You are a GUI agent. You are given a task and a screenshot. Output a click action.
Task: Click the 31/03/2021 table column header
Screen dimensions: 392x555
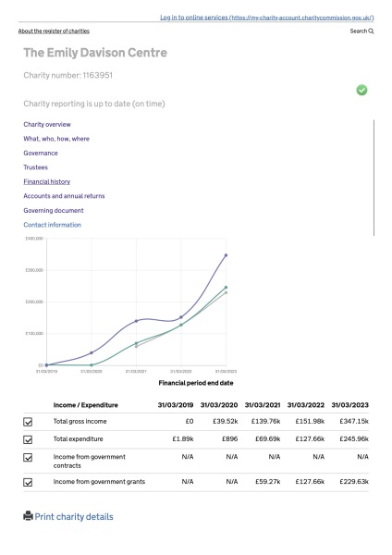[263, 405]
